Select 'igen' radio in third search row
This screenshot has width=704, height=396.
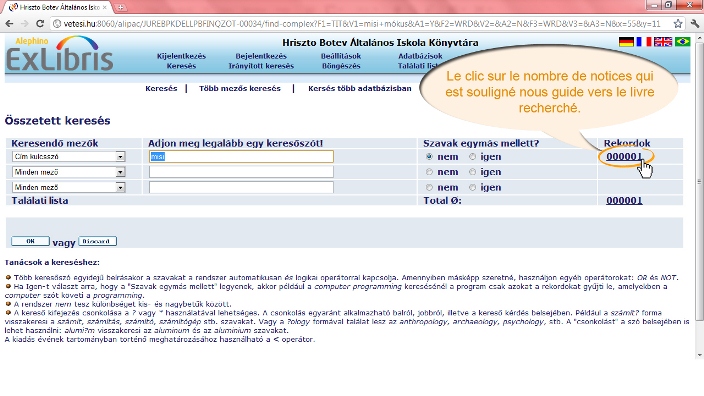pyautogui.click(x=472, y=187)
